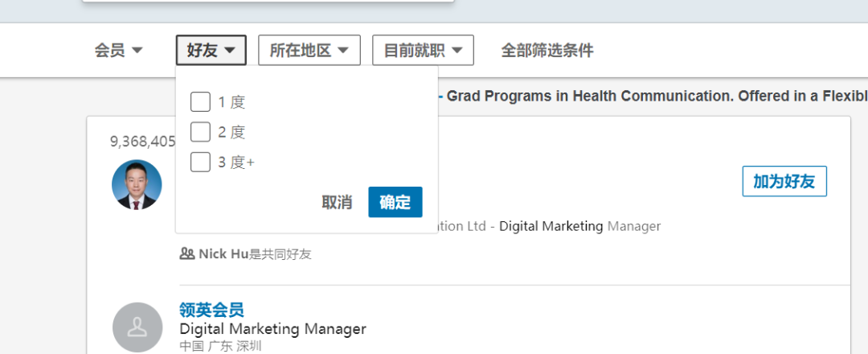Enable the 3 度+ filter checkbox
868x354 pixels.
point(200,163)
